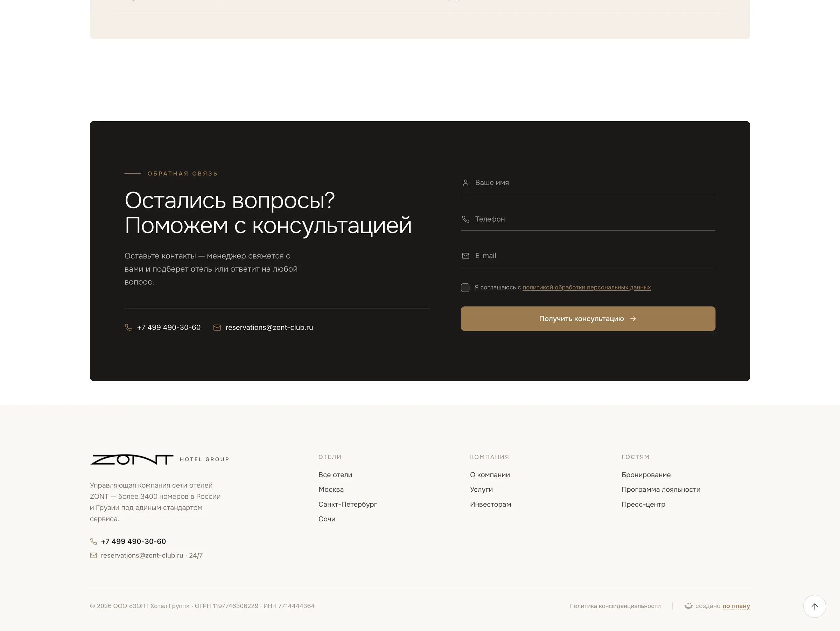Click the smiley icon near 'создано'

pos(688,605)
